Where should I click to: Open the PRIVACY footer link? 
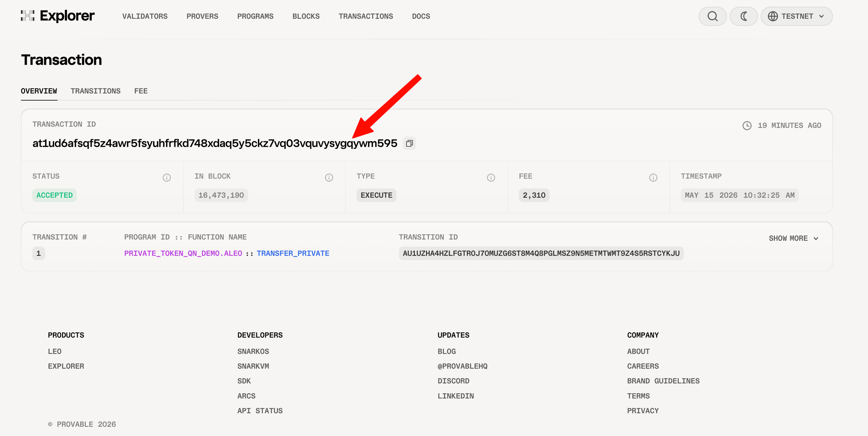pos(643,411)
